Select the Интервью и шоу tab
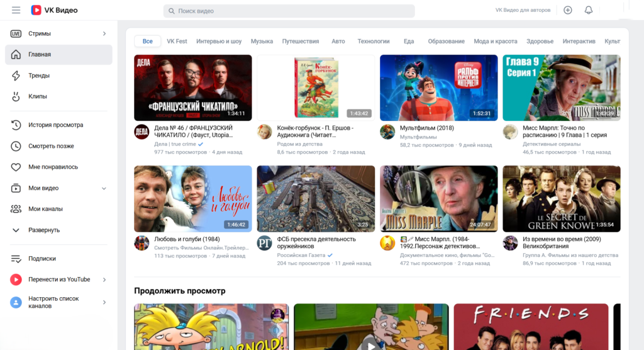Image resolution: width=644 pixels, height=350 pixels. pyautogui.click(x=219, y=41)
